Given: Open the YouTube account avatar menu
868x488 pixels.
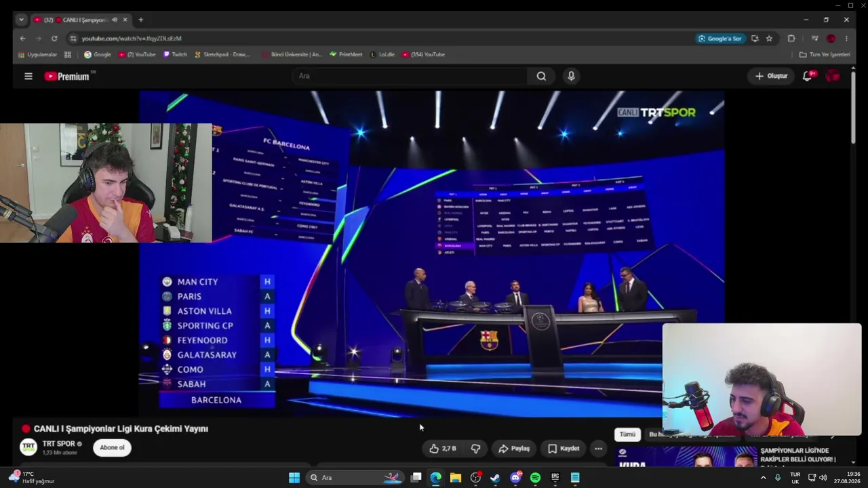Looking at the screenshot, I should click(x=832, y=76).
